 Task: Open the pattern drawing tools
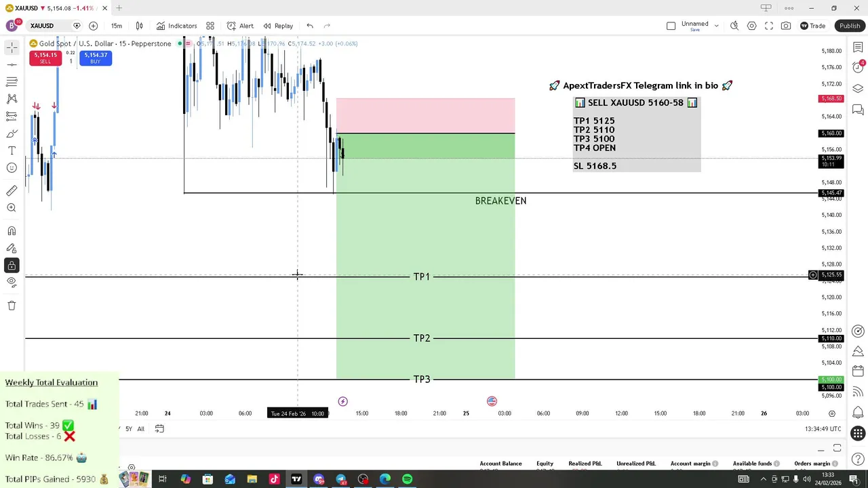coord(12,99)
